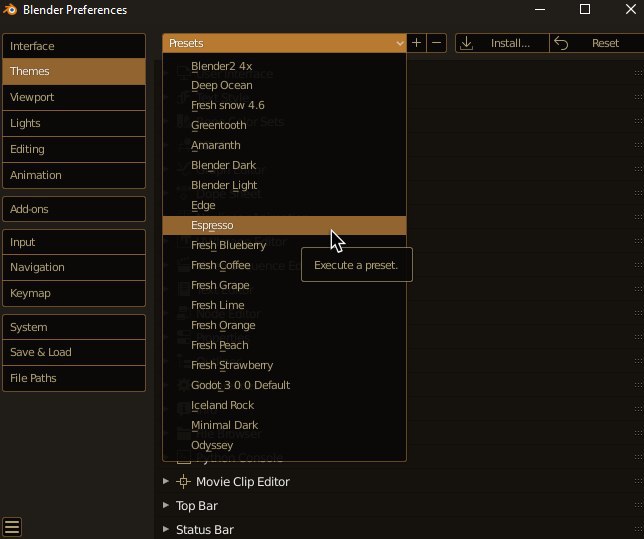This screenshot has height=539, width=644.
Task: Choose the Greentooth theme preset
Action: click(x=284, y=125)
